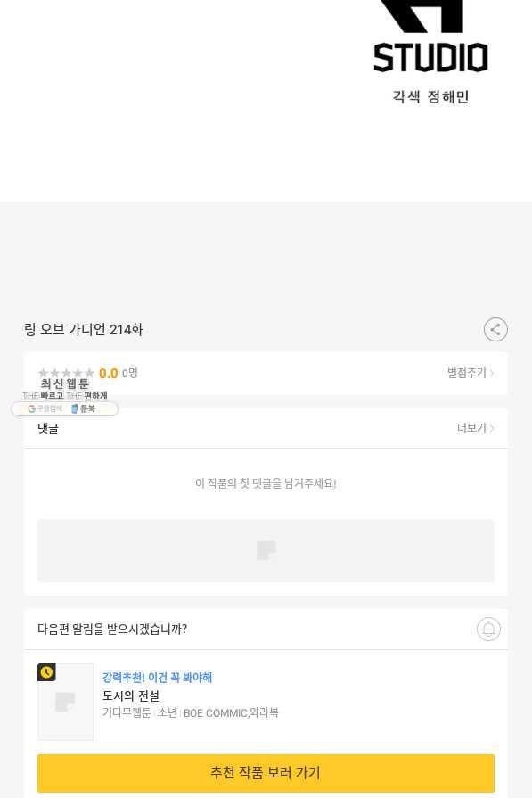Click the Google 구글검색 watermark pill
This screenshot has height=798, width=532.
[x=45, y=408]
